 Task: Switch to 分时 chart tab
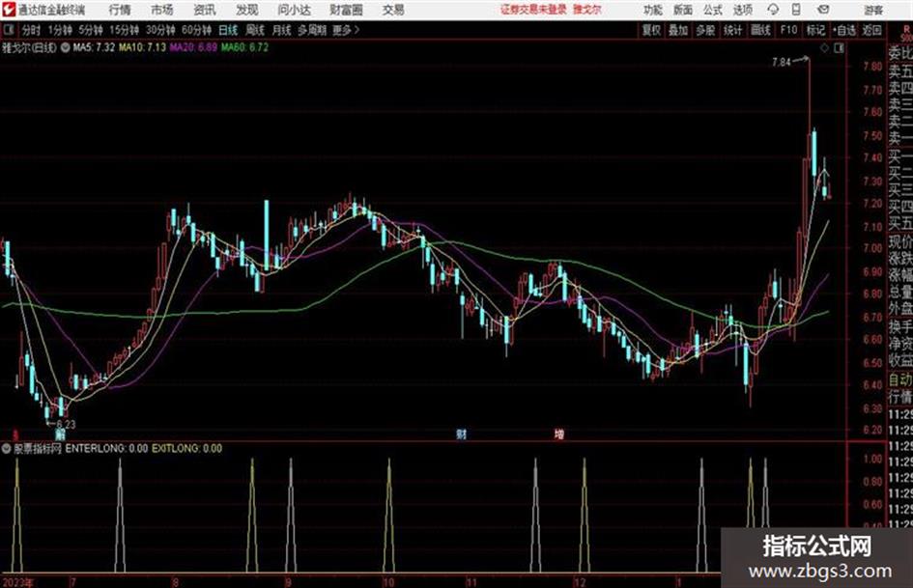pos(32,30)
